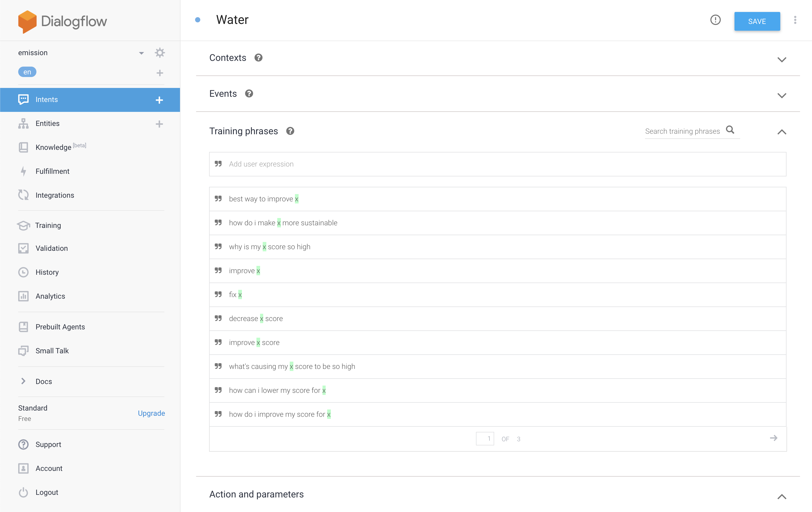Image resolution: width=812 pixels, height=512 pixels.
Task: Open agent settings gear icon
Action: (159, 53)
